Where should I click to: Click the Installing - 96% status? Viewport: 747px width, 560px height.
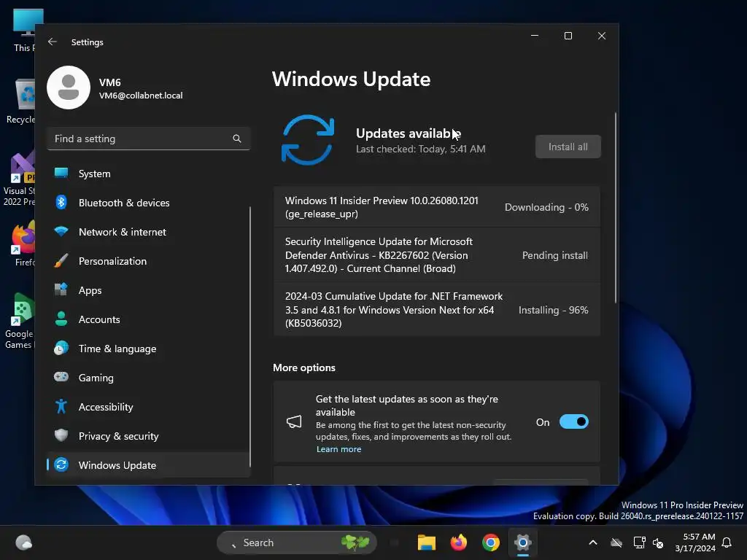pyautogui.click(x=553, y=310)
